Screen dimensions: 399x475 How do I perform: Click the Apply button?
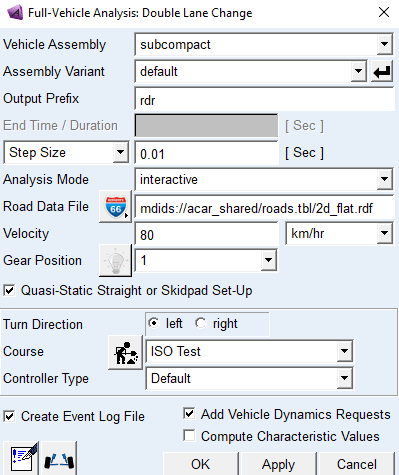click(278, 464)
